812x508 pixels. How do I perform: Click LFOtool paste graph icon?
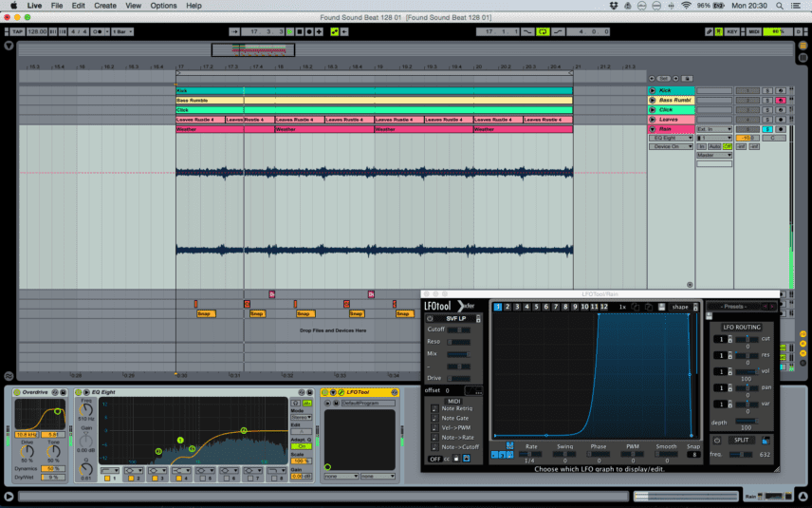pos(648,307)
